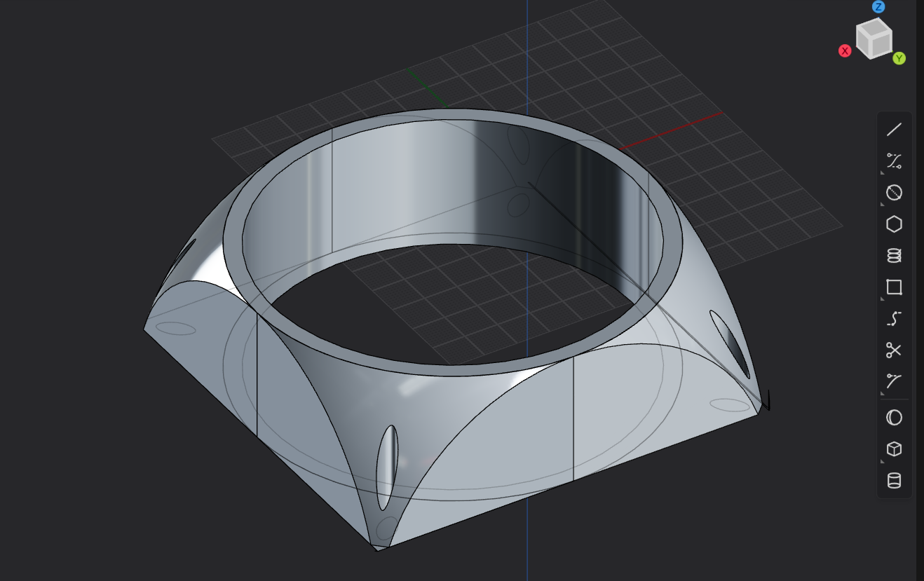
Task: Select the curve fillet tool
Action: coord(894,381)
